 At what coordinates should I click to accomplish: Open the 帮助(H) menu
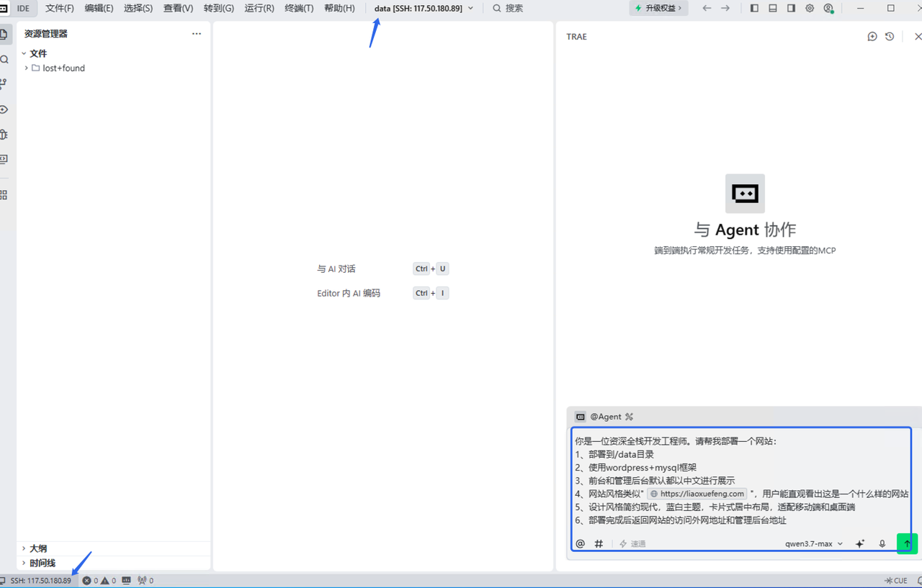coord(339,8)
